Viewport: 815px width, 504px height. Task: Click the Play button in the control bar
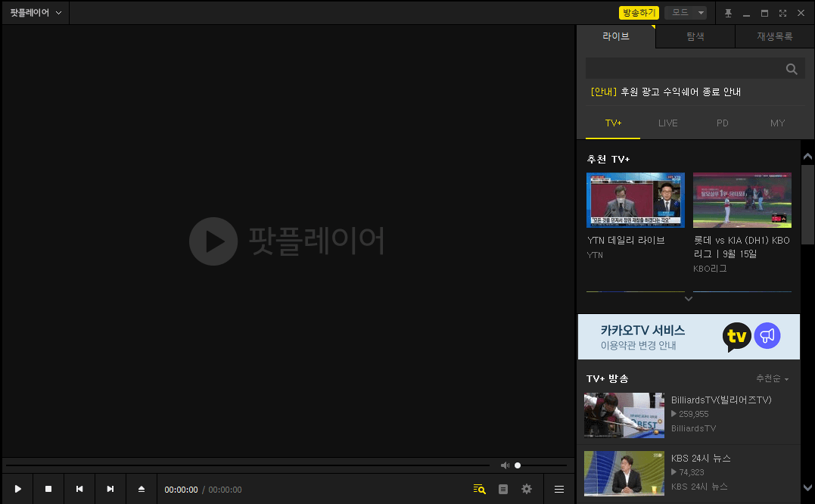(x=17, y=489)
